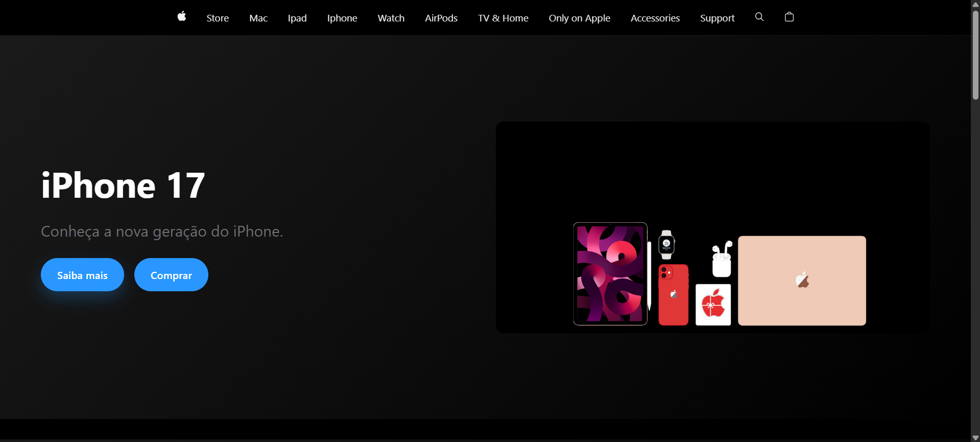This screenshot has height=442, width=980.
Task: Open TV & Home section
Action: click(503, 18)
